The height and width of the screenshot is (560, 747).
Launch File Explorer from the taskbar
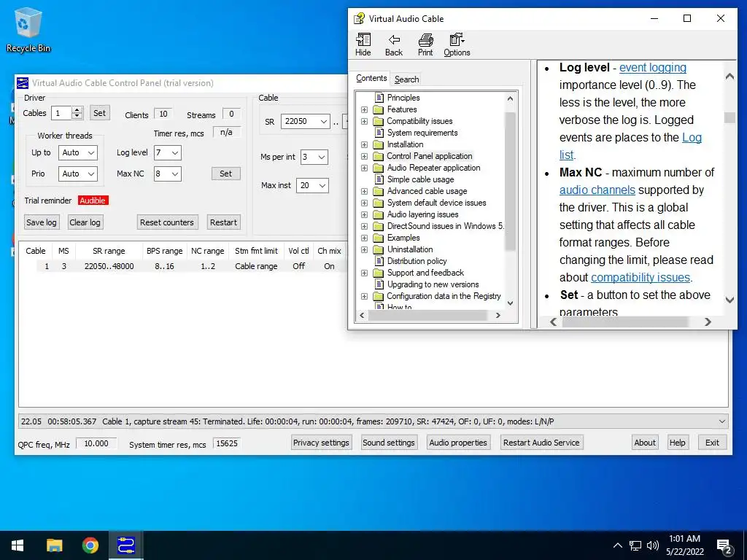point(54,545)
